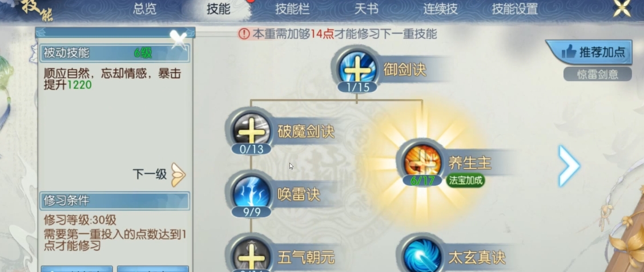Select the 太玄真诀 swirl skill icon
The image size is (644, 272).
(422, 255)
